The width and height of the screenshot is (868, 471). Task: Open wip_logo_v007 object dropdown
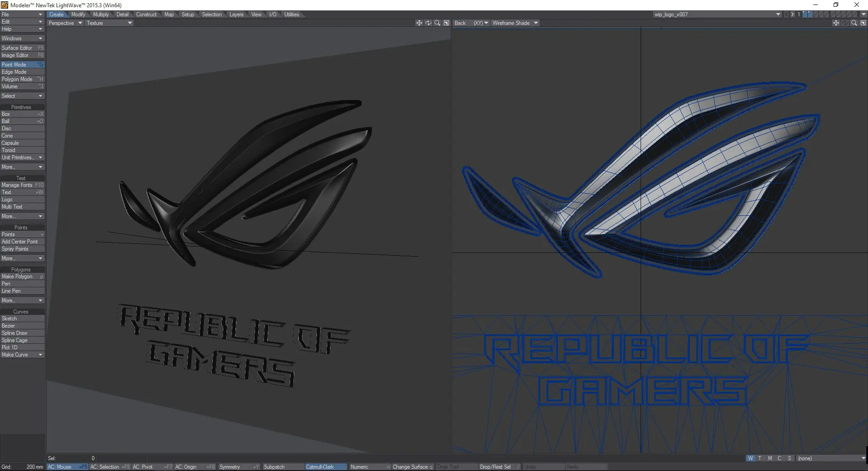tap(717, 14)
